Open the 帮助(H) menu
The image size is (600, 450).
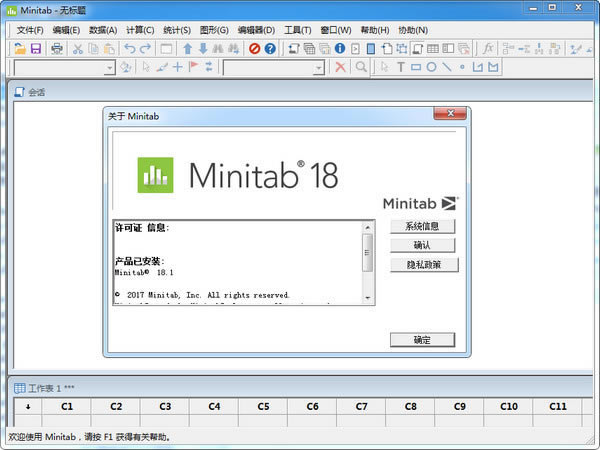coord(375,30)
